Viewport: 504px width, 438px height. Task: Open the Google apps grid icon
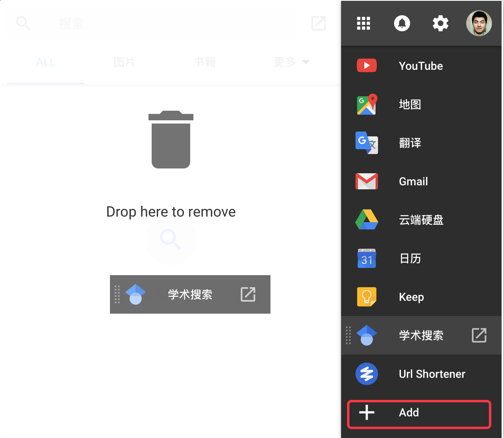[x=364, y=23]
